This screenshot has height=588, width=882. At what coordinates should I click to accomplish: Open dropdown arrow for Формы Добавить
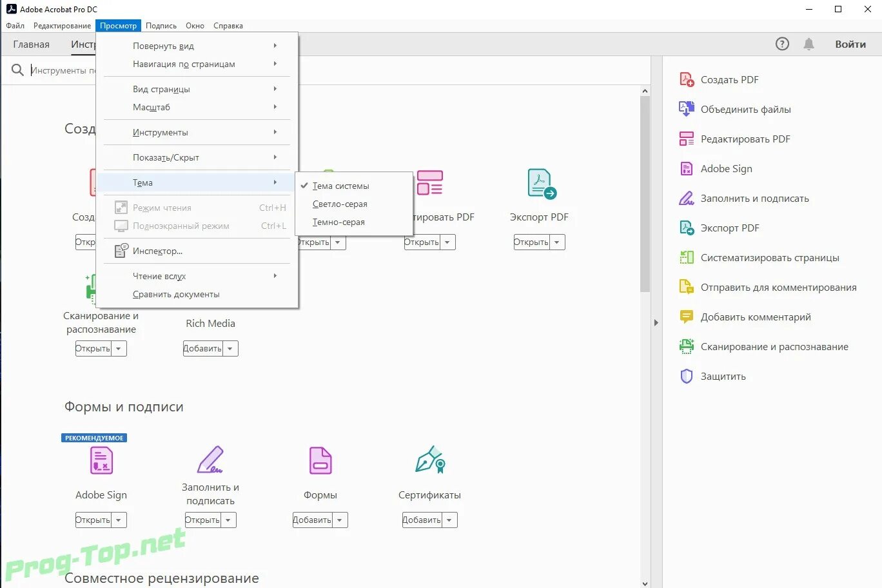pos(340,520)
